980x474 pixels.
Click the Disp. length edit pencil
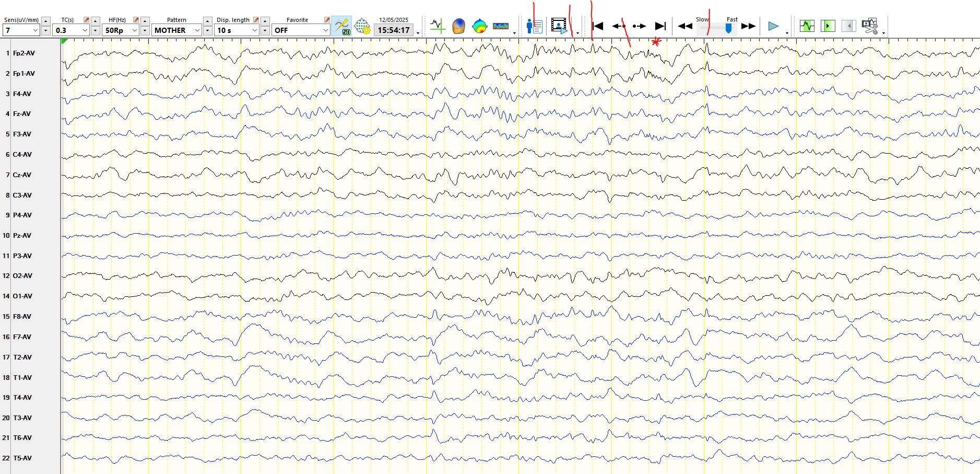click(256, 20)
